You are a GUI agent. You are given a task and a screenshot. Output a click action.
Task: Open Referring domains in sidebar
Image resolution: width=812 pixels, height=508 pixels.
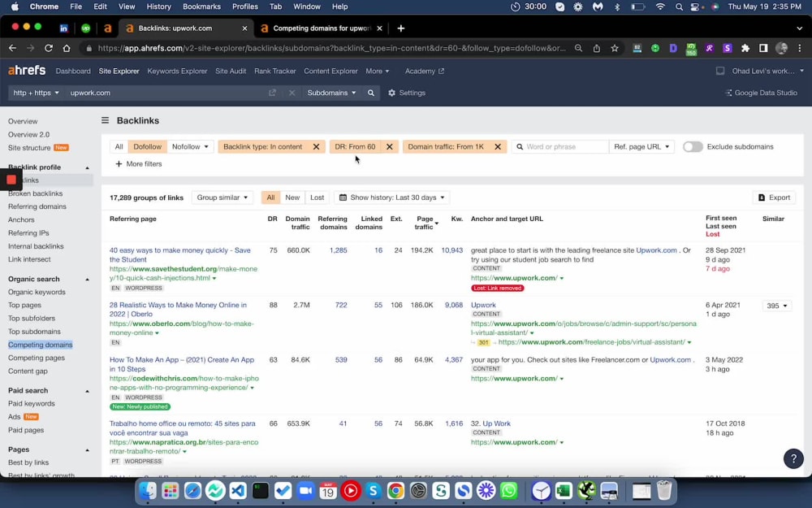coord(37,206)
